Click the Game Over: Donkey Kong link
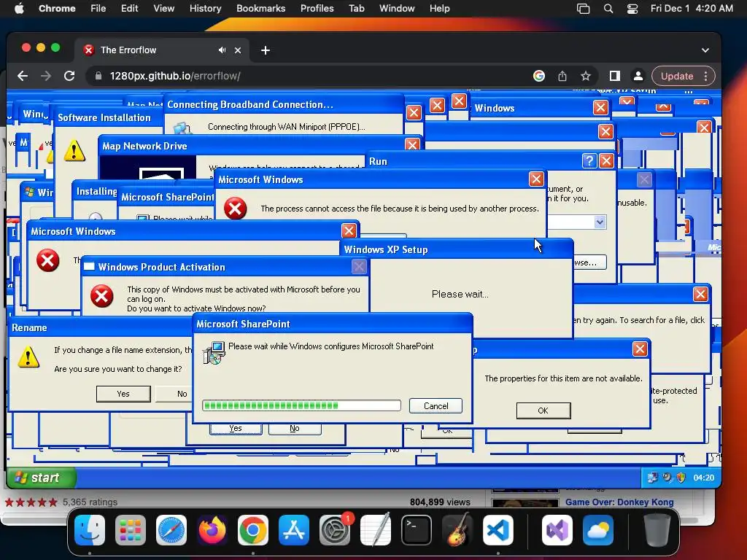747x560 pixels. coord(619,502)
